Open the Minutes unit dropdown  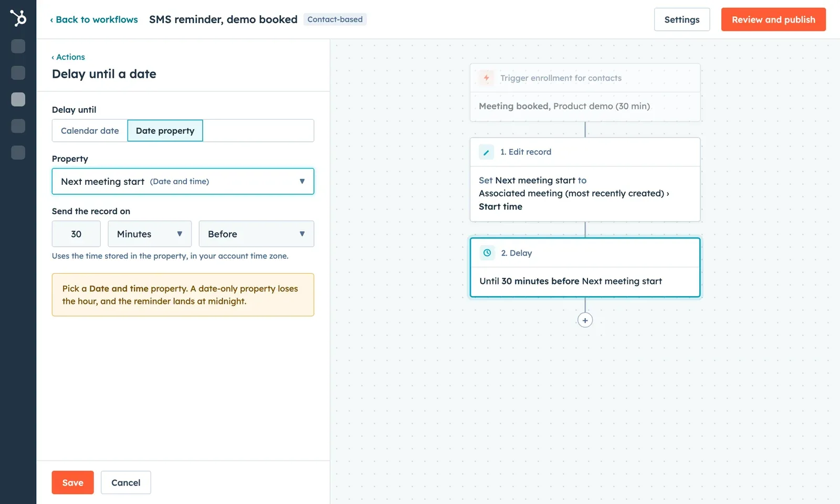tap(150, 234)
